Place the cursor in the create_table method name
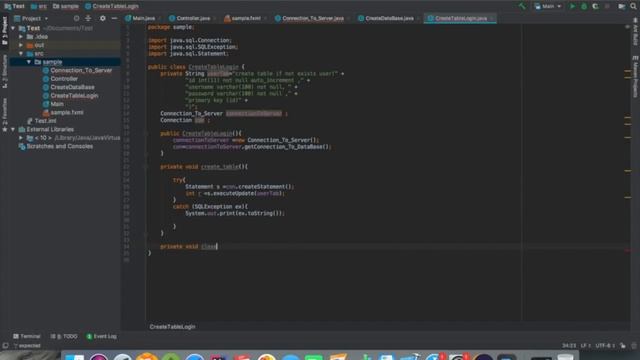 tap(220, 167)
